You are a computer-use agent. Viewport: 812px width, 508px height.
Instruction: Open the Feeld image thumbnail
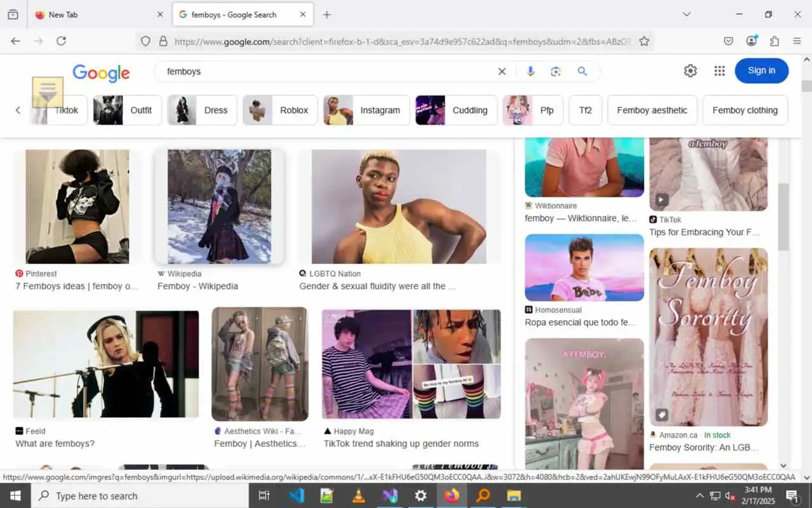pos(106,364)
